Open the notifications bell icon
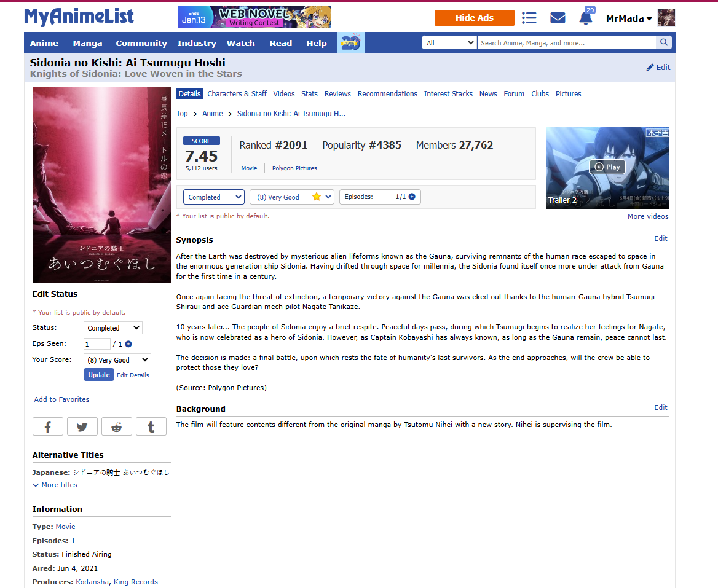The height and width of the screenshot is (588, 718). coord(586,18)
